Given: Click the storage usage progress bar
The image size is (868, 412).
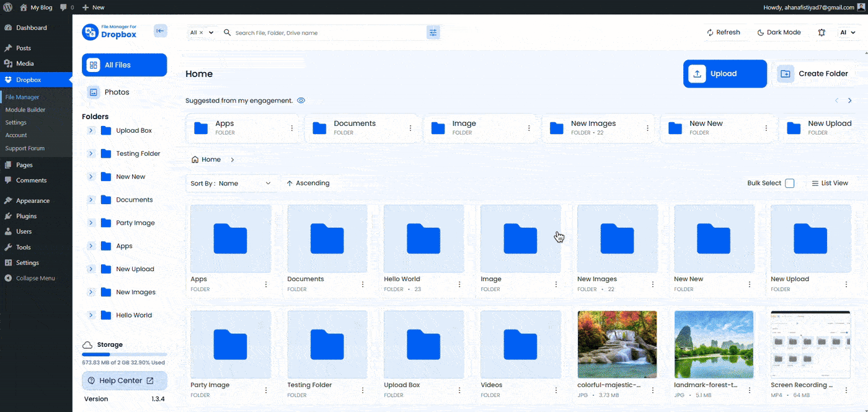Looking at the screenshot, I should pos(124,354).
